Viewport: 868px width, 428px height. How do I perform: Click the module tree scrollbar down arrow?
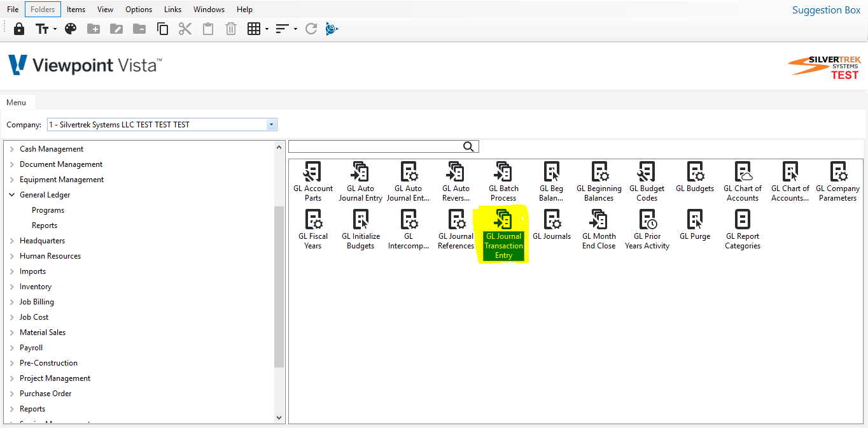coord(279,418)
